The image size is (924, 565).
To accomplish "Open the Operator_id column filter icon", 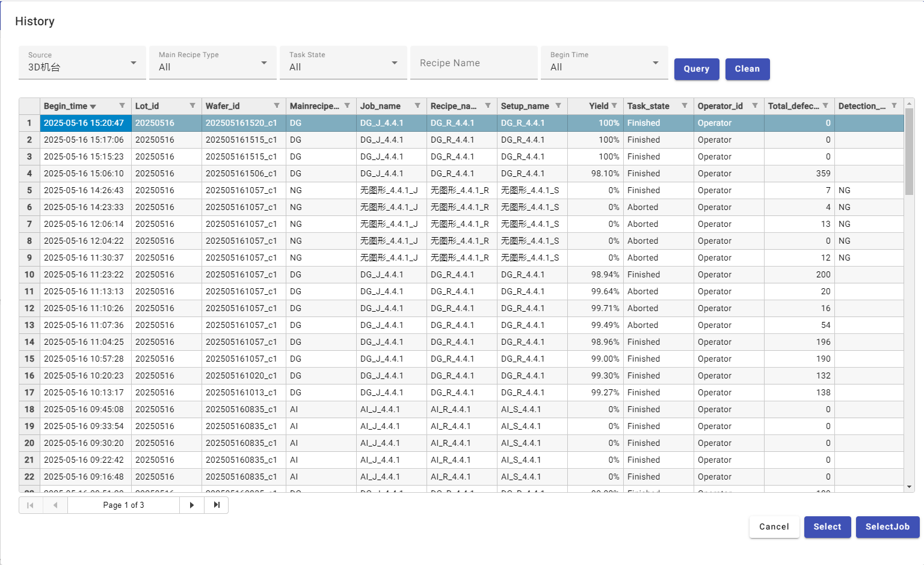I will coord(755,106).
